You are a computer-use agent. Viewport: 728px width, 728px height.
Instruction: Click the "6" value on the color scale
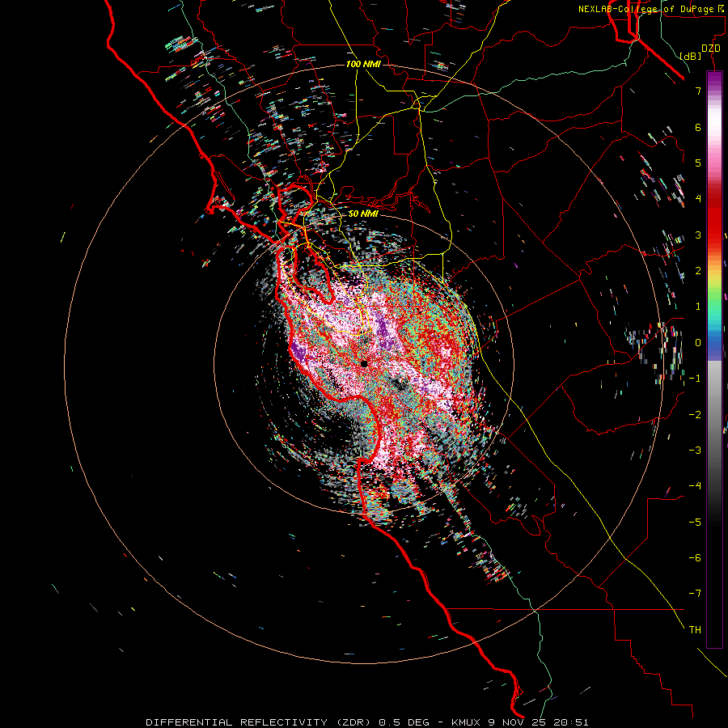pyautogui.click(x=698, y=127)
